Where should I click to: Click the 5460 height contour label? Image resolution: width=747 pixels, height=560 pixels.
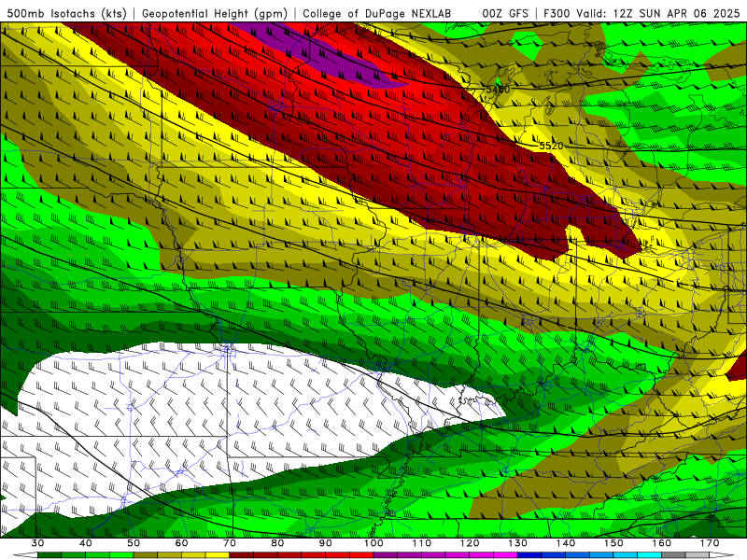pyautogui.click(x=498, y=90)
